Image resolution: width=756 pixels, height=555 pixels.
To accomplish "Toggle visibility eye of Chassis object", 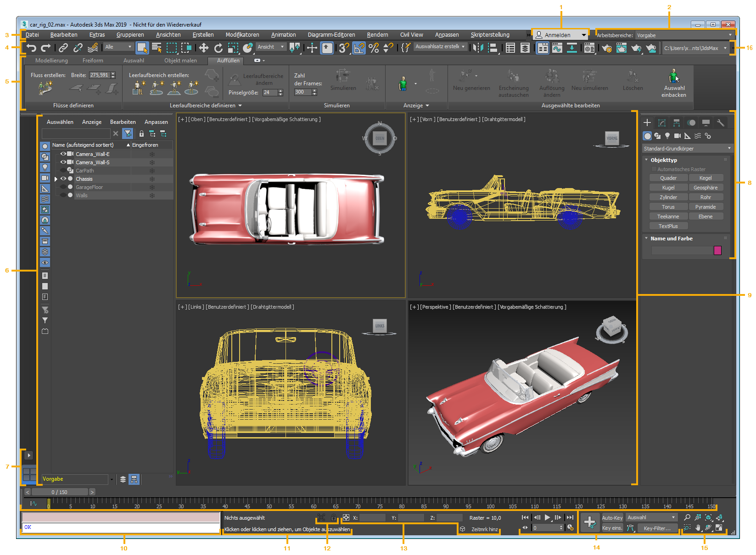I will 63,179.
